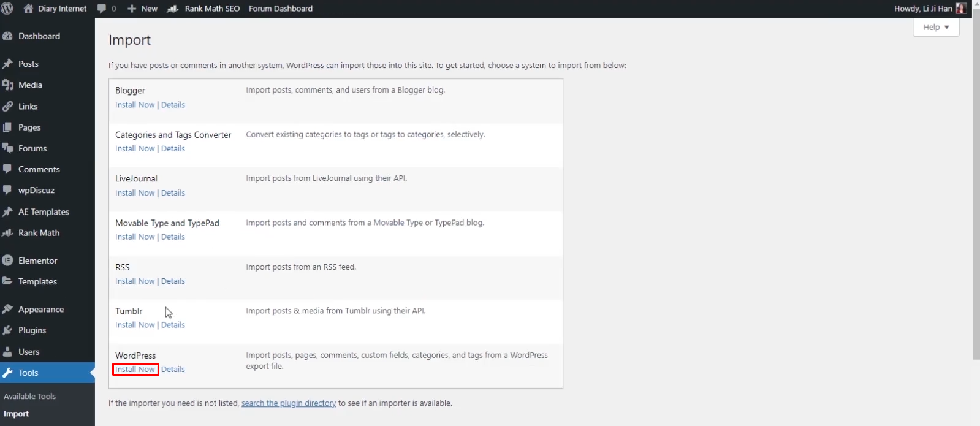Click the Media icon in sidebar
The width and height of the screenshot is (980, 426).
(x=7, y=85)
